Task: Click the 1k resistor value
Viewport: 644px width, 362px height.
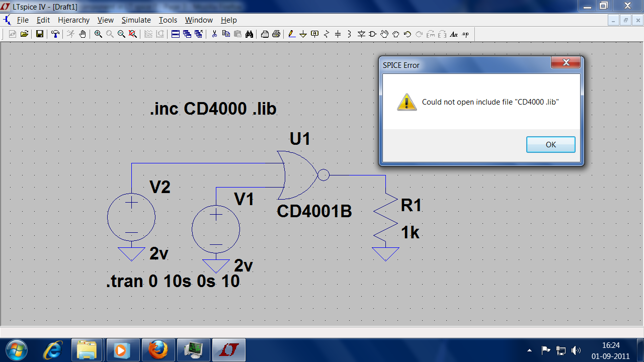Action: coord(410,232)
